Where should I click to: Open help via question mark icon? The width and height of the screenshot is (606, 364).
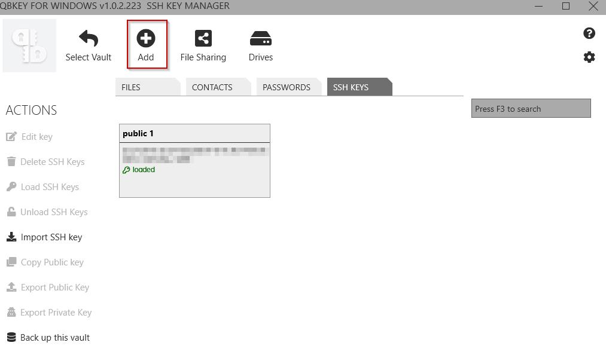589,33
